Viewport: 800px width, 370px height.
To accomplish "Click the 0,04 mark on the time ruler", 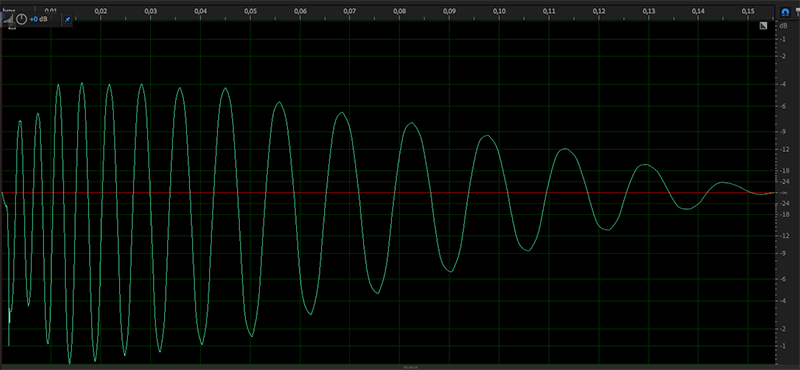I will point(201,11).
